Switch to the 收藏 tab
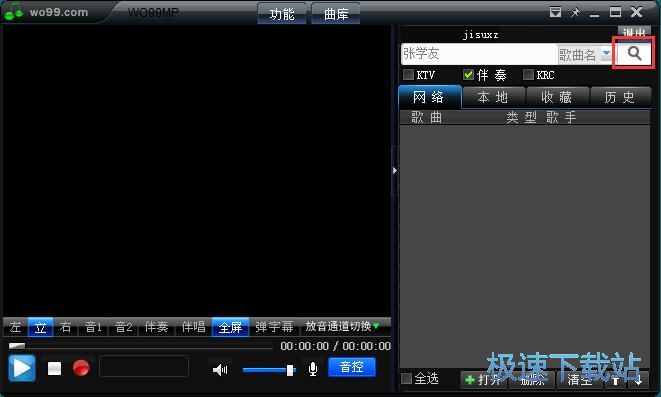 pyautogui.click(x=557, y=97)
